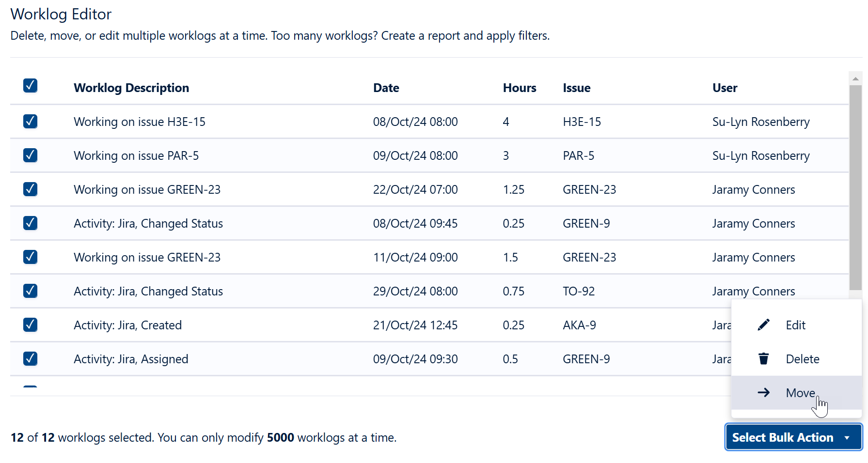The width and height of the screenshot is (868, 463).
Task: Select the pencil Edit icon in the menu
Action: 763,324
